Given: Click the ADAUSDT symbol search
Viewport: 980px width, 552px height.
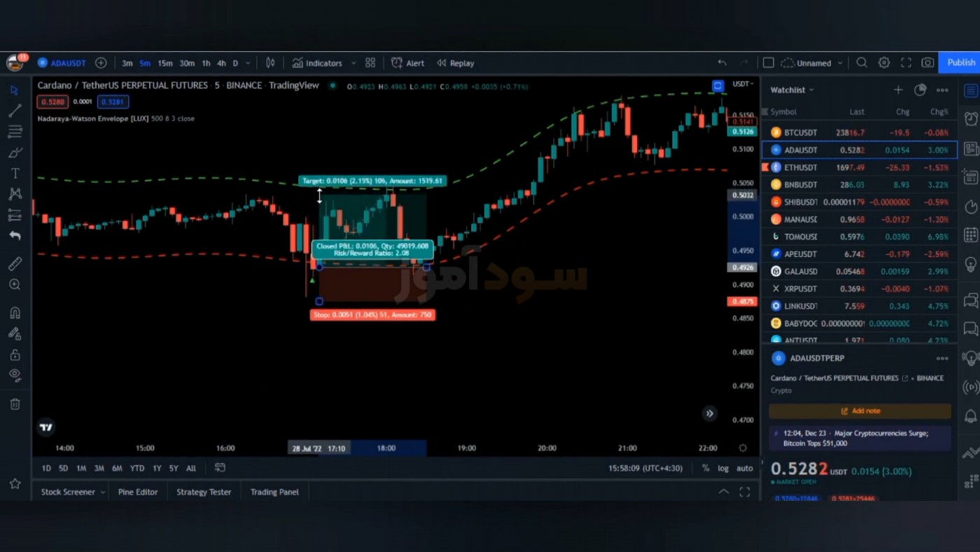Looking at the screenshot, I should [x=62, y=63].
